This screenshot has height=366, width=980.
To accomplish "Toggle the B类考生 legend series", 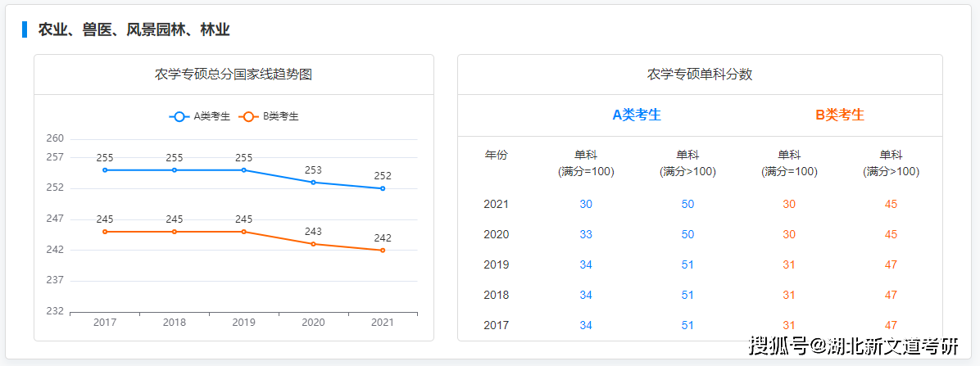I will pyautogui.click(x=269, y=116).
